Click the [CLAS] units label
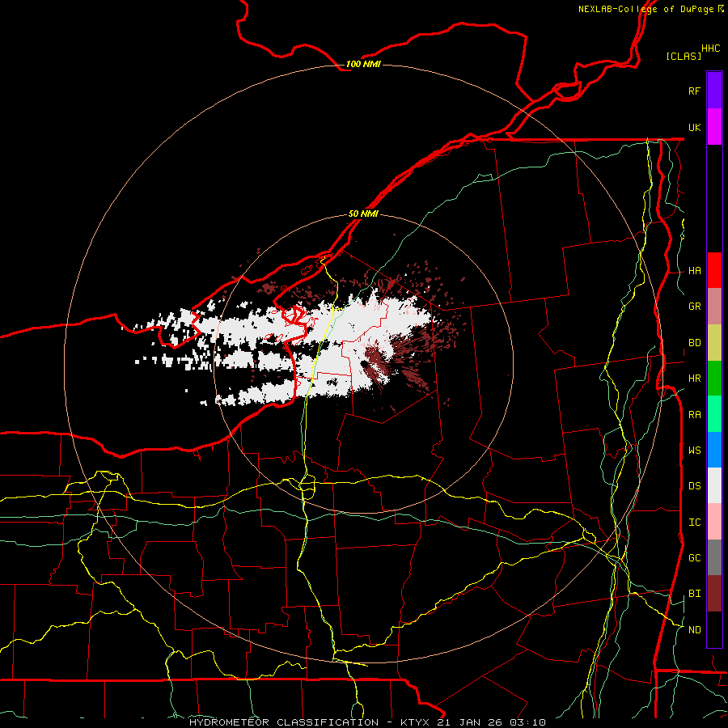The height and width of the screenshot is (728, 728). (684, 56)
